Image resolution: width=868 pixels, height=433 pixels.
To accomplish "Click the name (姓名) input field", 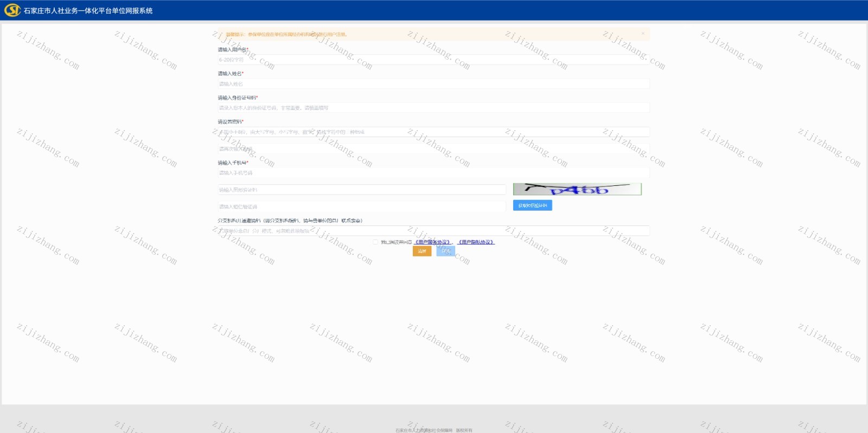I will [x=433, y=84].
